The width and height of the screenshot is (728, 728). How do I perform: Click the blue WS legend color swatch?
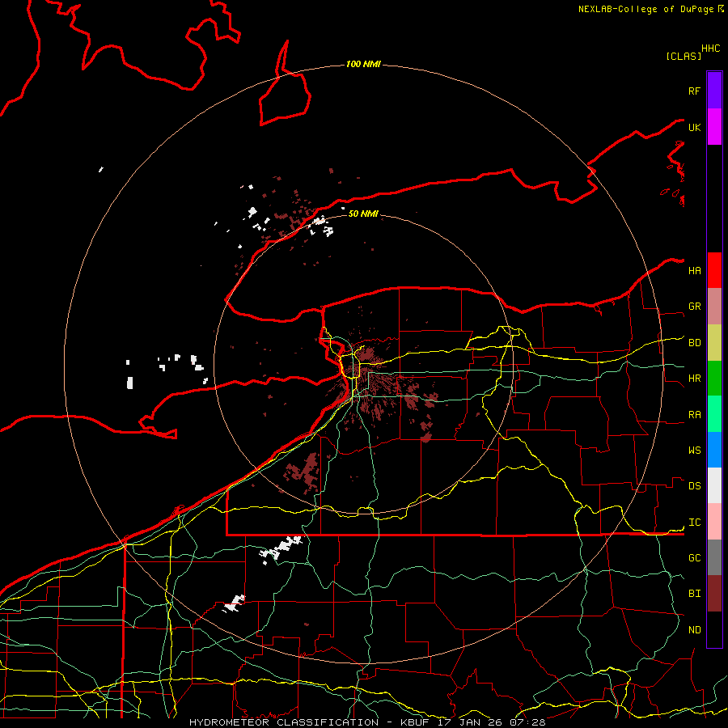tap(714, 450)
